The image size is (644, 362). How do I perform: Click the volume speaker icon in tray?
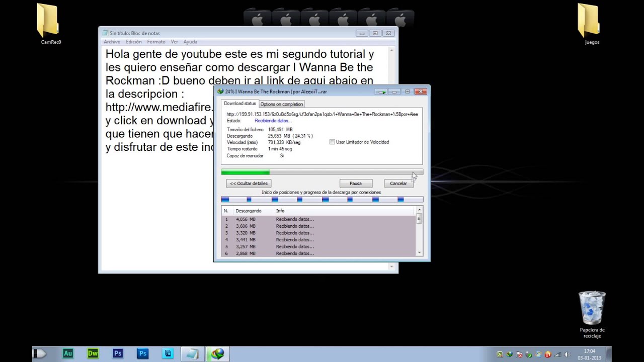point(568,354)
